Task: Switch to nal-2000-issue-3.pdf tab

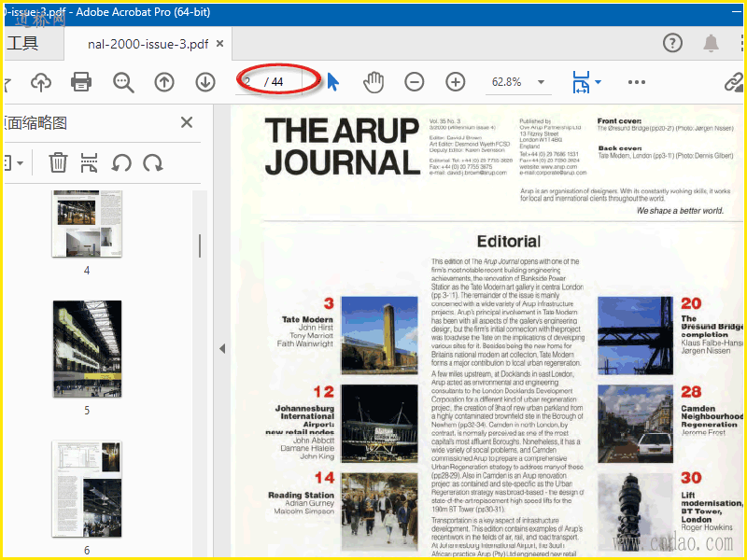Action: 148,44
